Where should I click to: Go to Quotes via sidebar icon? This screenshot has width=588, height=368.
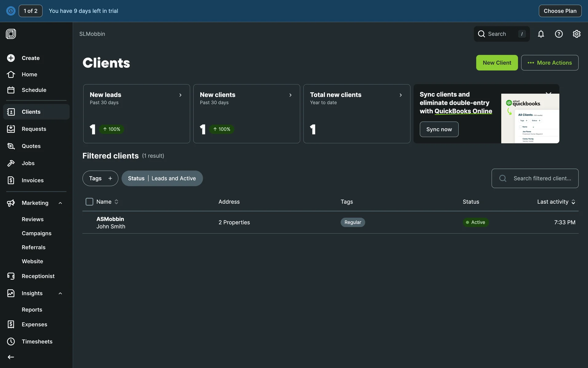coord(11,146)
